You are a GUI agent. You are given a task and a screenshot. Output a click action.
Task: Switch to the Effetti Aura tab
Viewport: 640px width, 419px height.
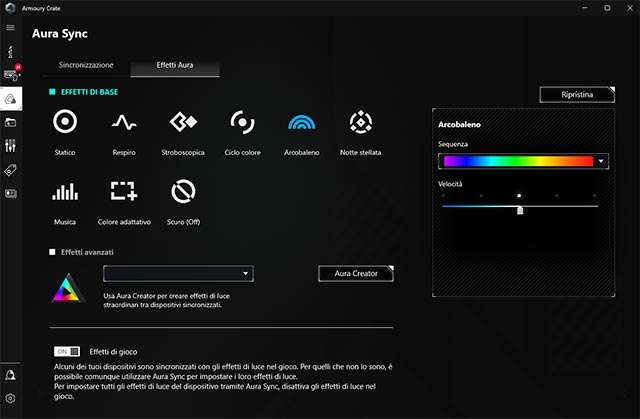175,65
